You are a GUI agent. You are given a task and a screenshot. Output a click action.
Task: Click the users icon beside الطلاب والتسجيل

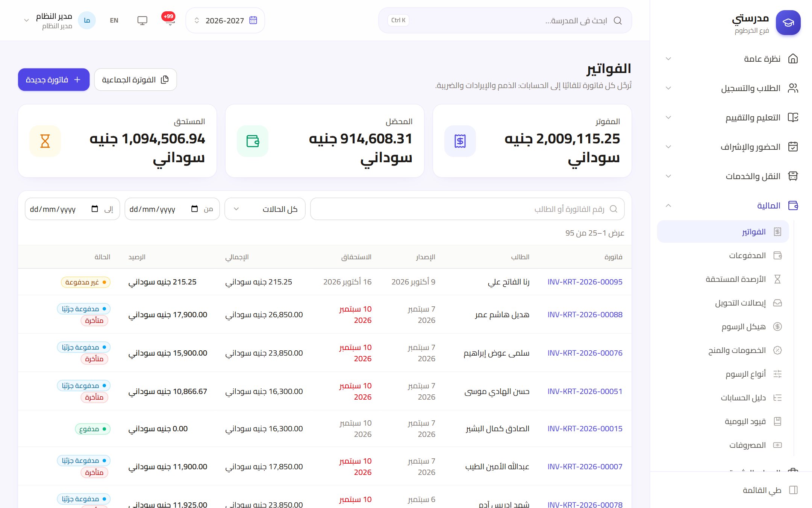[x=793, y=88]
